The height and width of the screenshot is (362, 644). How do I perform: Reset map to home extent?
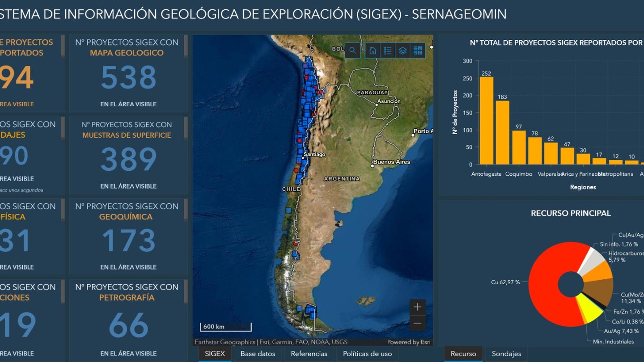pos(373,51)
